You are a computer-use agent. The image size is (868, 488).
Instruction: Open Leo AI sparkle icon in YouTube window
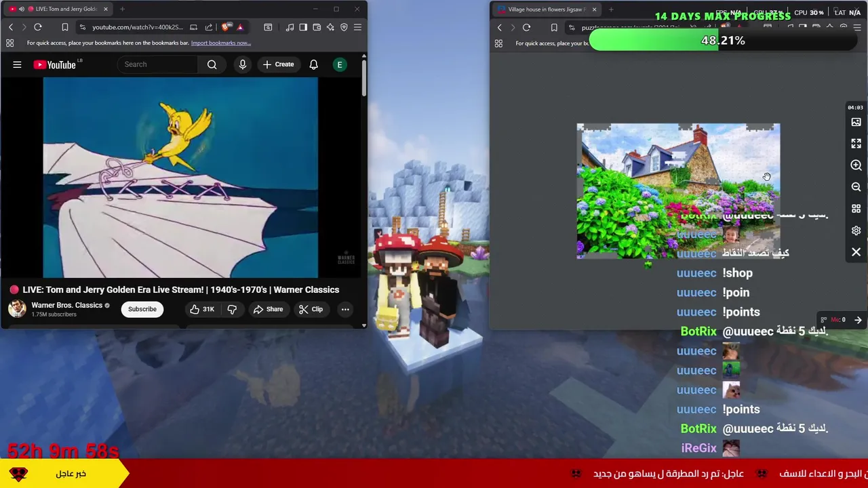point(330,27)
